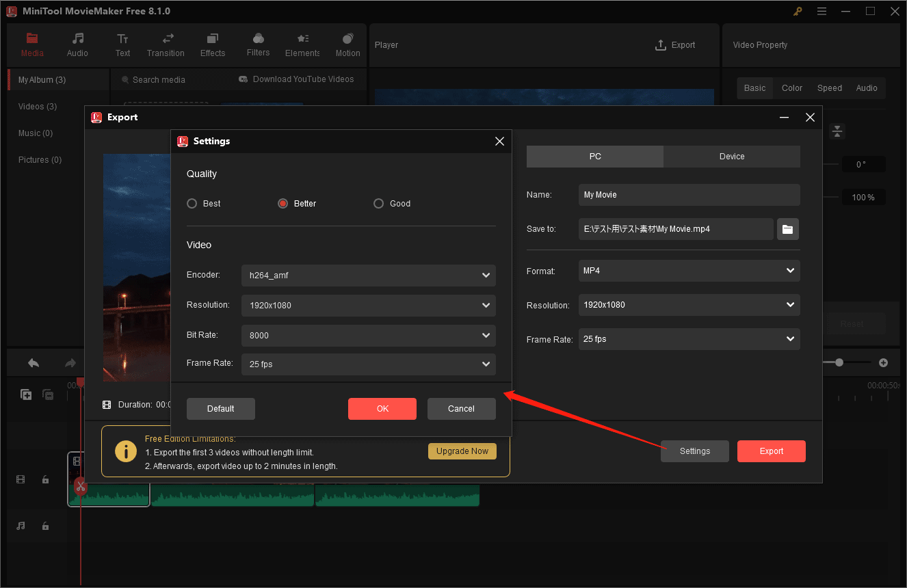Screen dimensions: 907x588
Task: Switch to Basic tab in Video Property
Action: click(755, 88)
